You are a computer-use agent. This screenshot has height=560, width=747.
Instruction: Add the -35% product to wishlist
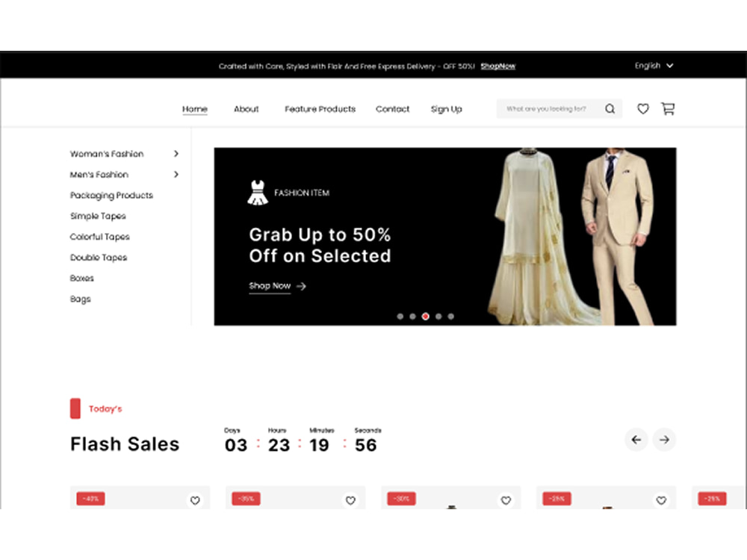[x=350, y=500]
